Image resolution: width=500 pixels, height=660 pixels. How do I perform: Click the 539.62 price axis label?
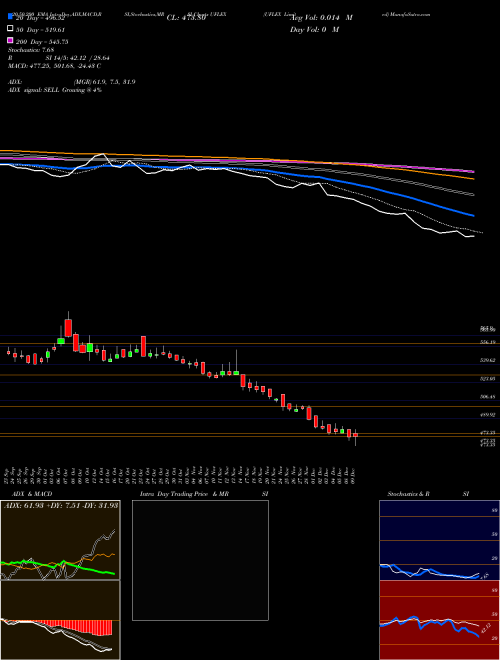487,360
